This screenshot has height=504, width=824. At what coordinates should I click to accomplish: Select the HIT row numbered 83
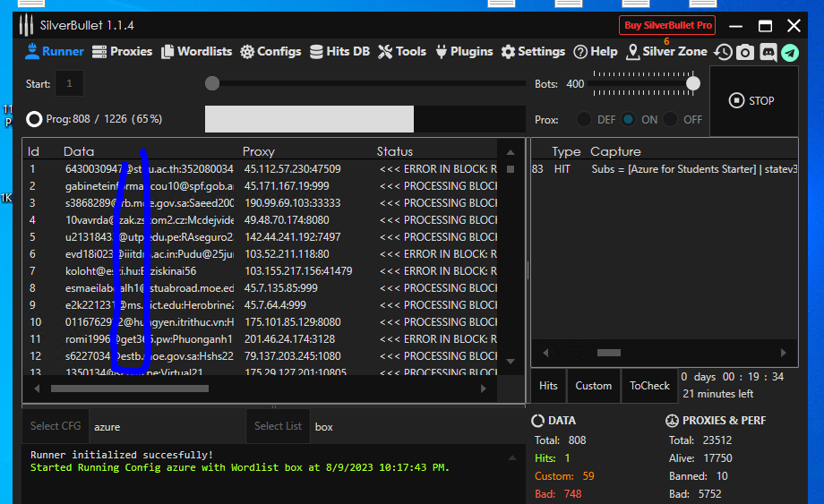[665, 169]
